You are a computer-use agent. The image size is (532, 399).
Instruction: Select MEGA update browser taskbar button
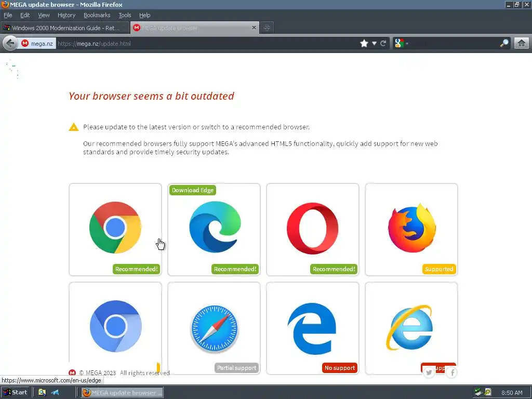pos(122,392)
